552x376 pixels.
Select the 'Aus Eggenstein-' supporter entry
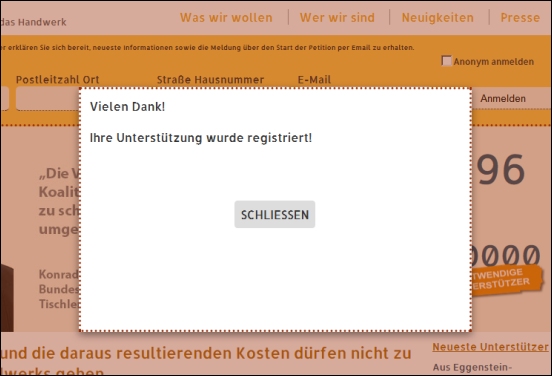coord(472,367)
